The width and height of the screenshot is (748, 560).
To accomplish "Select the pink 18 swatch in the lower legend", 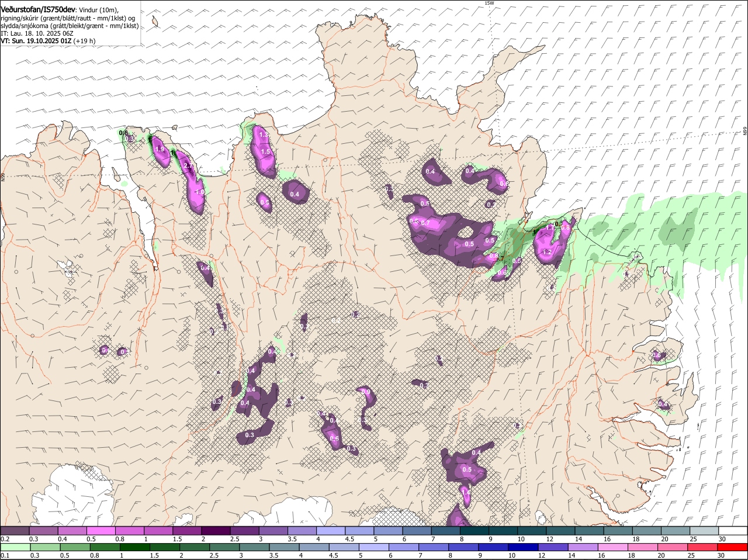I will [642, 547].
